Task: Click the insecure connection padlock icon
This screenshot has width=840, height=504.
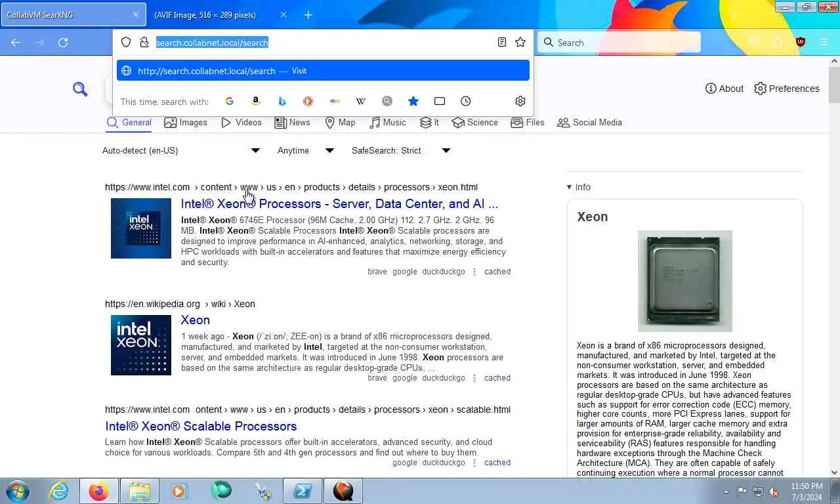Action: 144,42
